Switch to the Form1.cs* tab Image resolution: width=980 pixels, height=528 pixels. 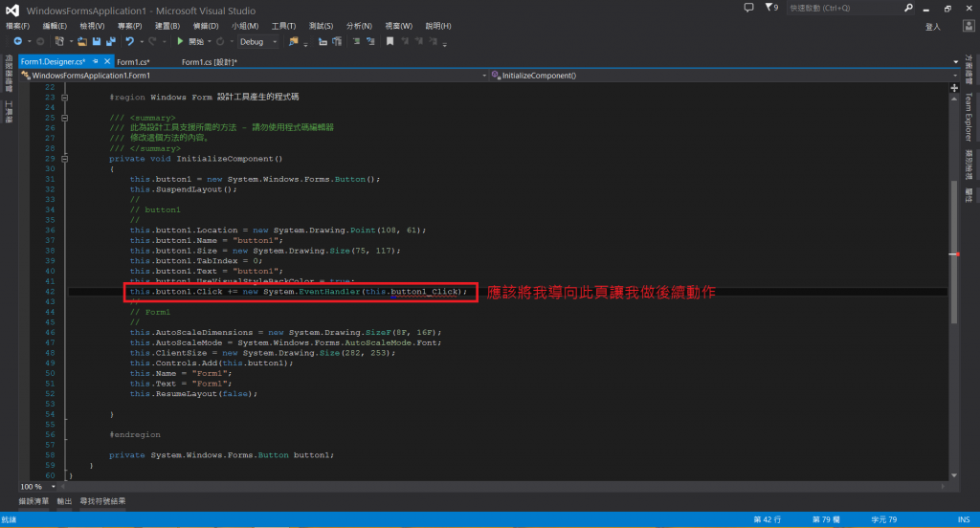click(x=133, y=62)
